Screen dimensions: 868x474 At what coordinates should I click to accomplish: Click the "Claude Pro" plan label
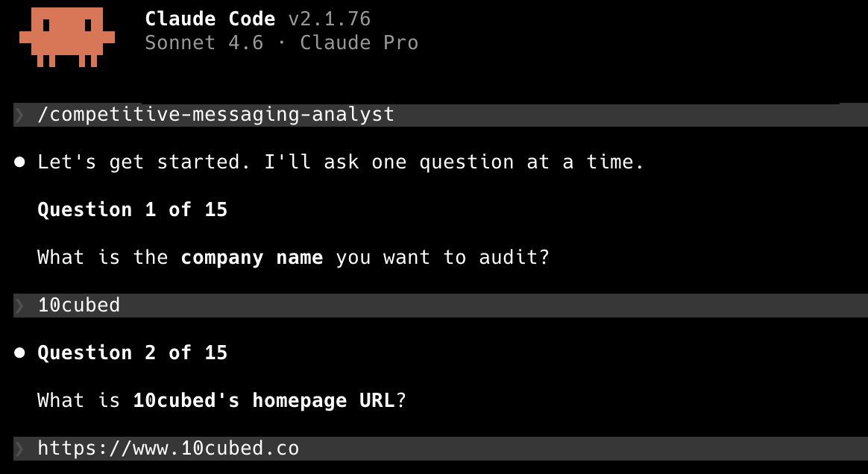point(359,42)
